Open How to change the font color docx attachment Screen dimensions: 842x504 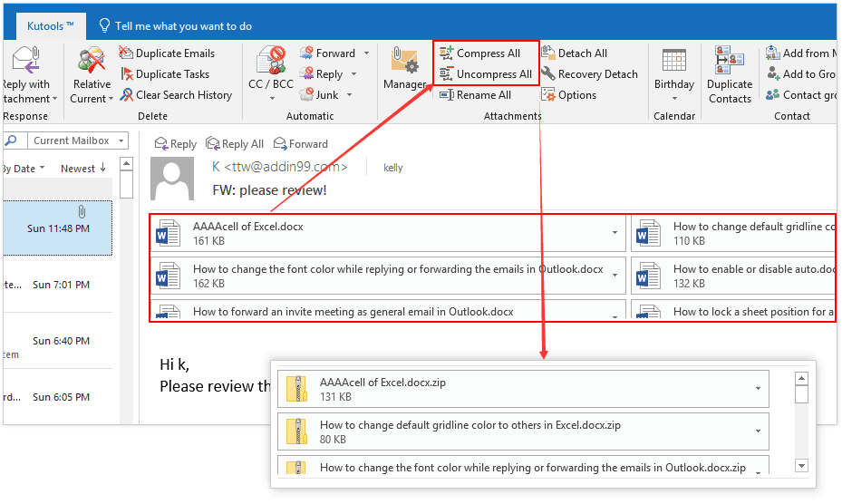(388, 275)
